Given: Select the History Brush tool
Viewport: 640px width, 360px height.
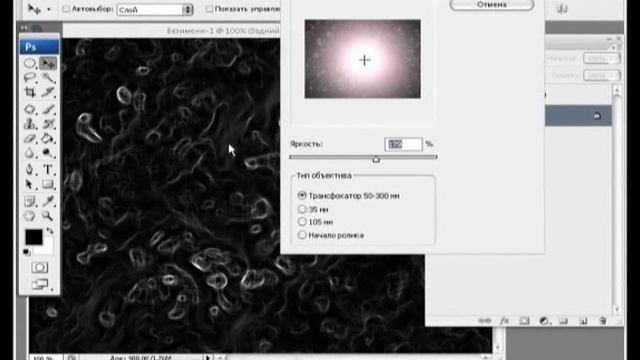Looking at the screenshot, I should [48, 124].
